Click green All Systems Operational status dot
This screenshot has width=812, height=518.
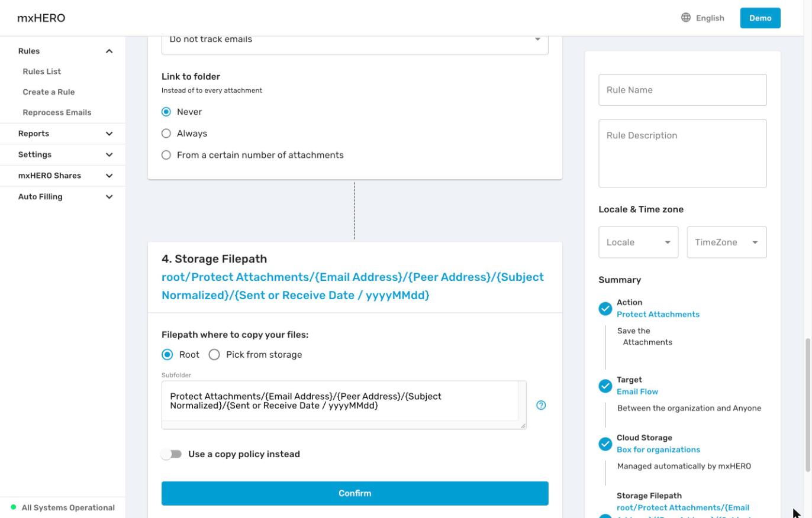14,507
